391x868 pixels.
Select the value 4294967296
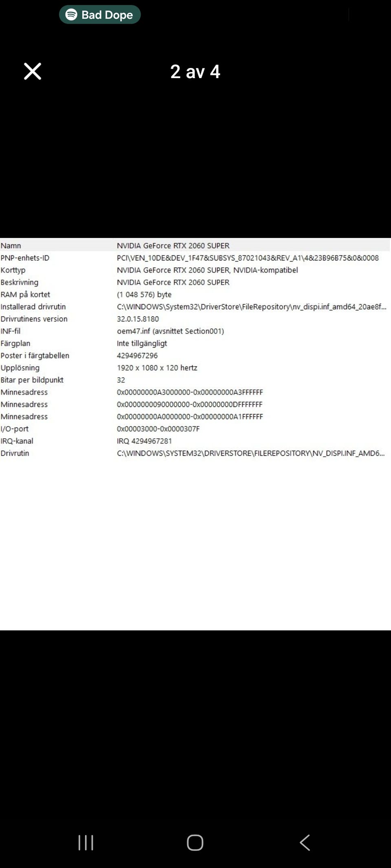(x=137, y=355)
